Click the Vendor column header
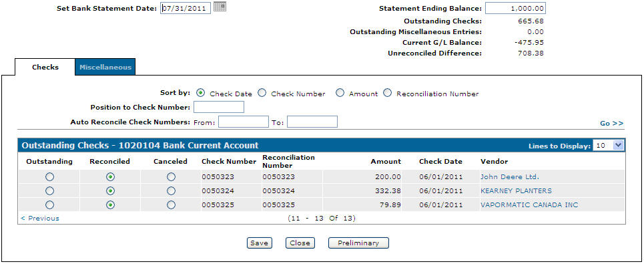 click(494, 162)
